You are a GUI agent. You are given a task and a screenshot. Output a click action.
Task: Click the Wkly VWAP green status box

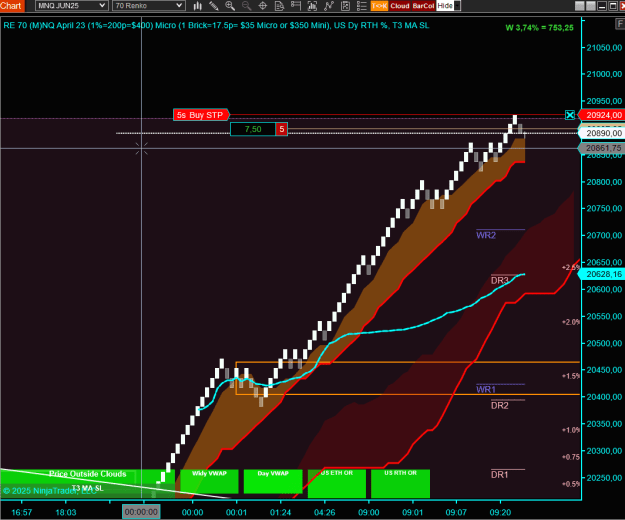coord(209,481)
